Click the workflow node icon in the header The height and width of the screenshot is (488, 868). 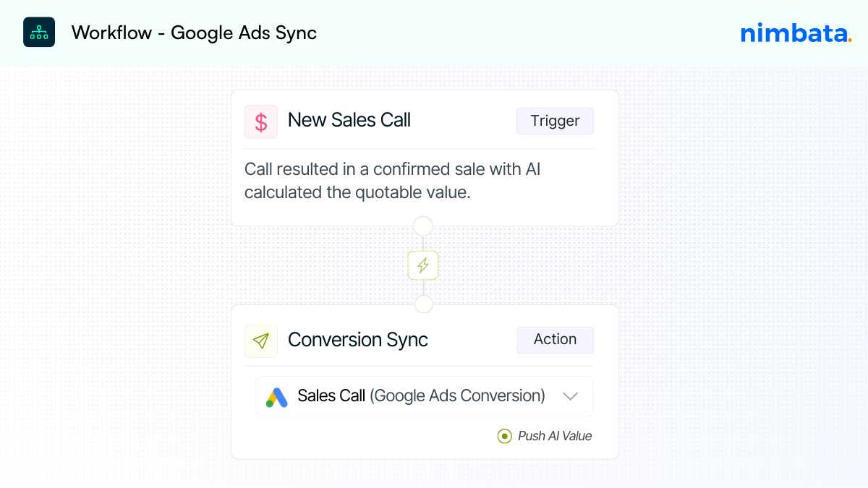pyautogui.click(x=38, y=32)
